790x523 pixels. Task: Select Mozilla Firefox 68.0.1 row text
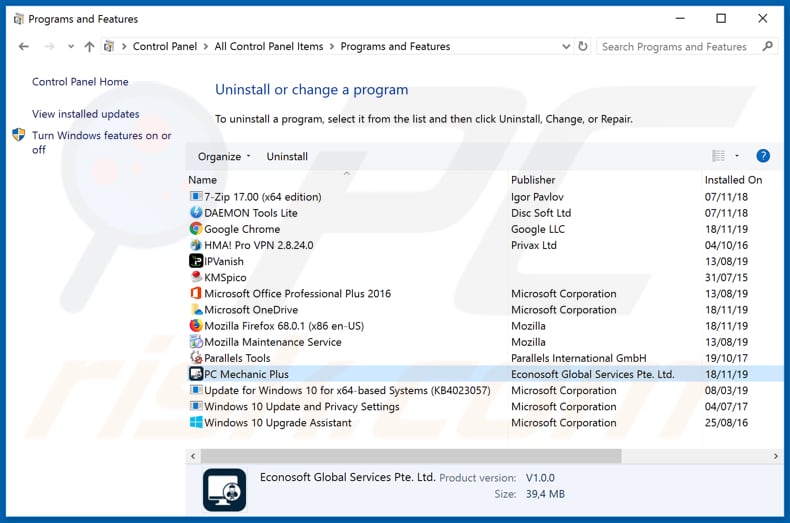[284, 325]
